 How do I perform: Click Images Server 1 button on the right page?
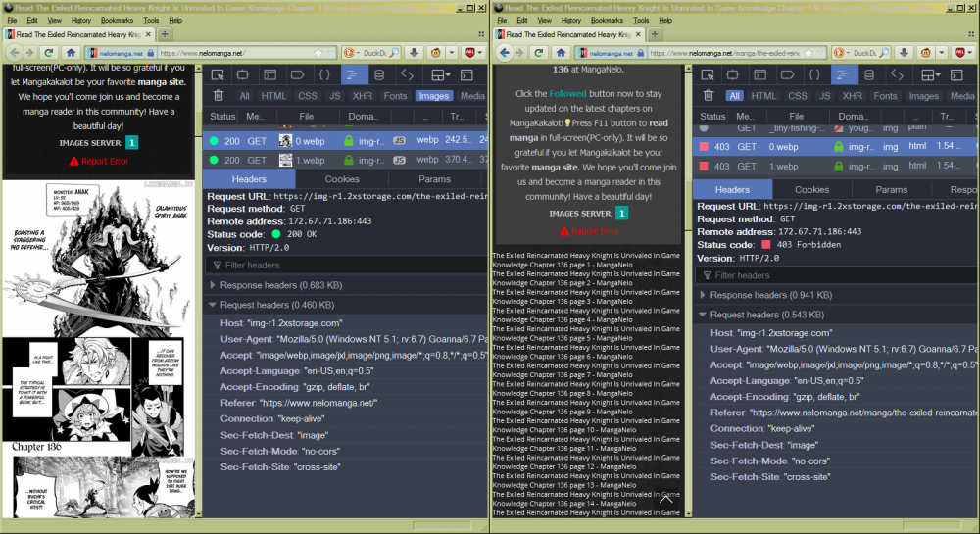(621, 214)
